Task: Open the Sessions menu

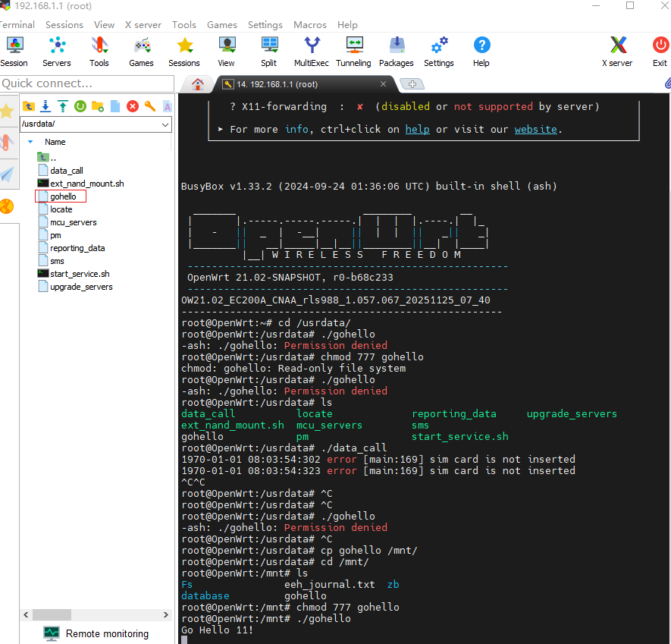Action: [64, 25]
